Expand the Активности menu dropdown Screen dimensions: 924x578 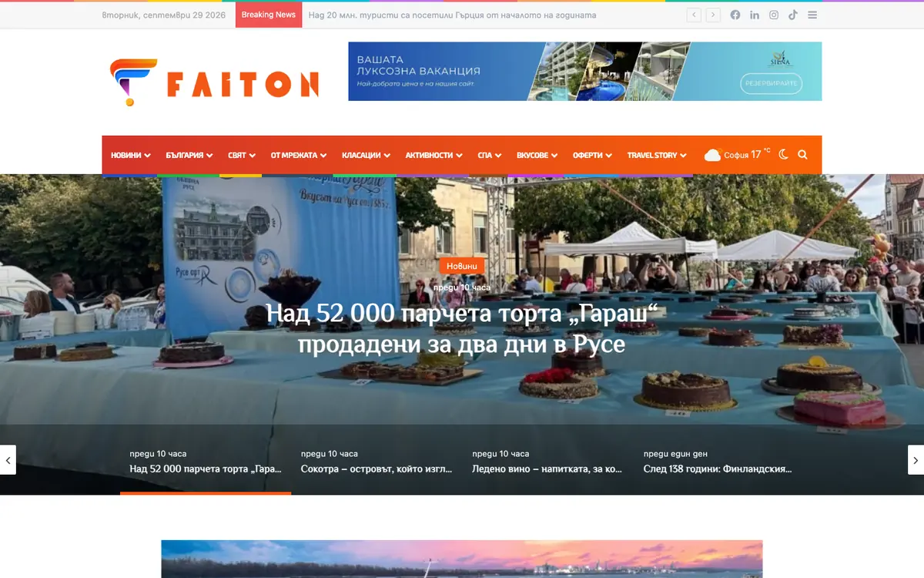434,155
